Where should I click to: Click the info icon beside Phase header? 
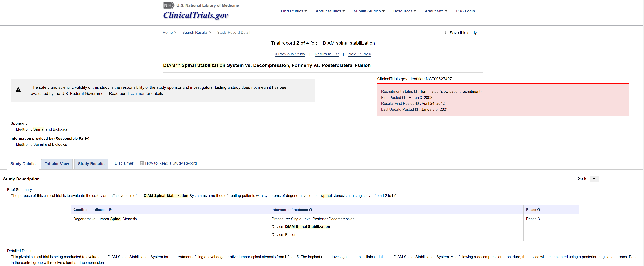pos(539,210)
